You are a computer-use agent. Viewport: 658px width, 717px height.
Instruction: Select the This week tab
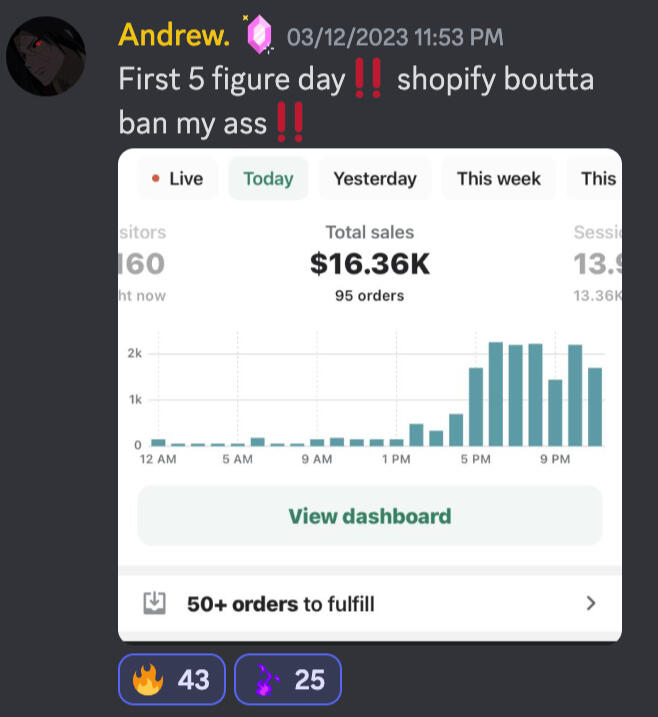[x=498, y=179]
